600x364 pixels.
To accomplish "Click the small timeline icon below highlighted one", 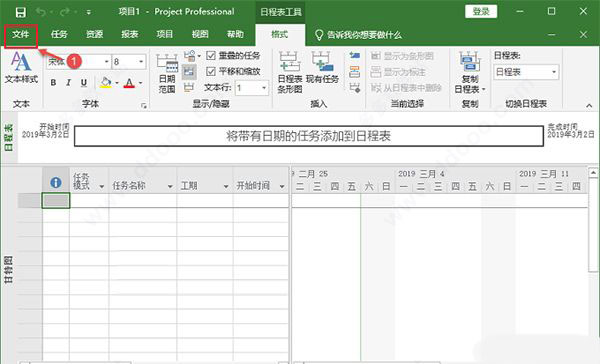I will [189, 88].
